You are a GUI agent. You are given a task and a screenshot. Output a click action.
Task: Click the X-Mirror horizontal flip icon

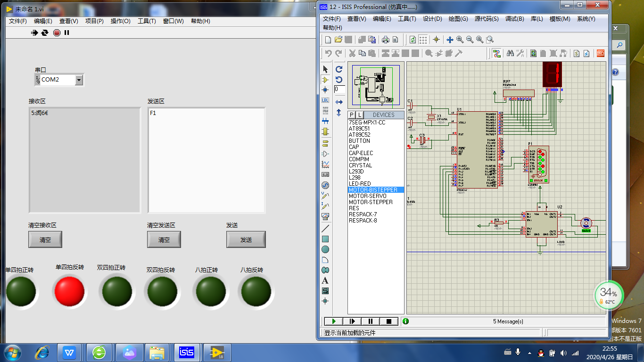[x=339, y=102]
